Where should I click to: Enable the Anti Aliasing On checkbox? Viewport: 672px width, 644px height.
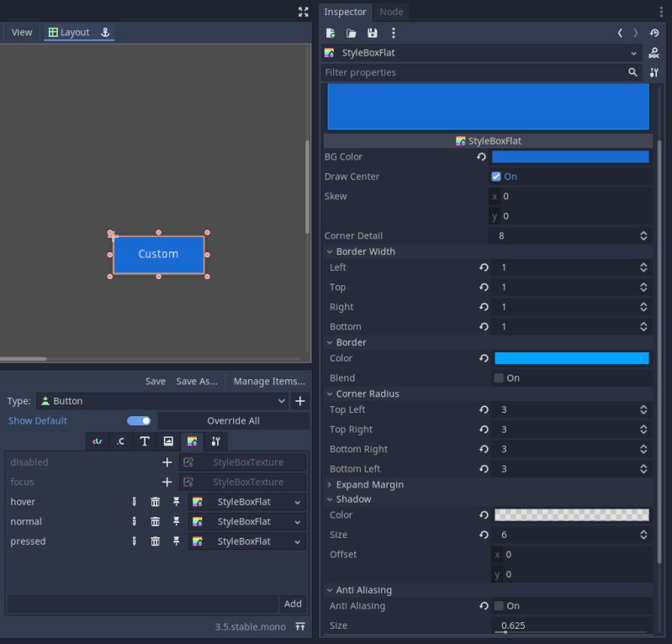499,606
